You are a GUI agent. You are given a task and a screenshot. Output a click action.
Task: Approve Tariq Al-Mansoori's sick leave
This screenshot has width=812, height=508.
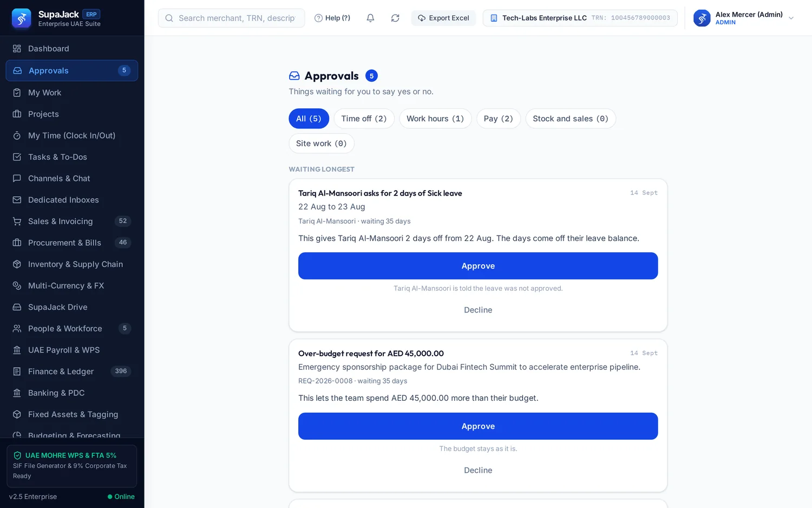click(478, 266)
